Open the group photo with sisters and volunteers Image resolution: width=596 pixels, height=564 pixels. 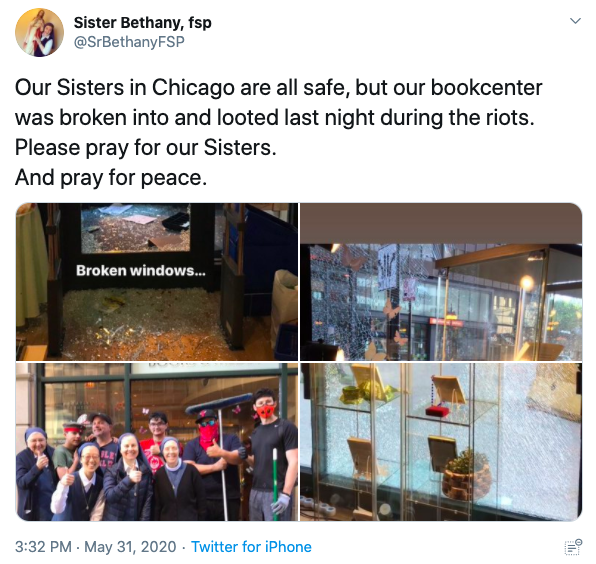click(x=157, y=442)
